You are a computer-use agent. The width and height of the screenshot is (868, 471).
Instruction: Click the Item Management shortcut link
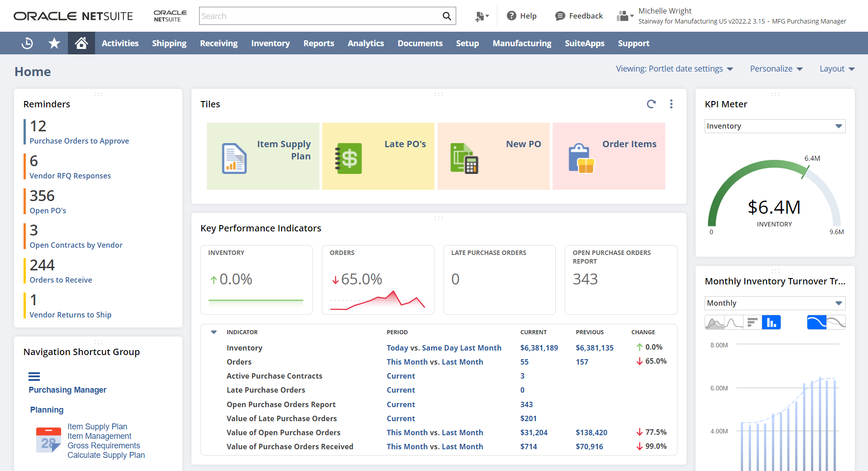click(100, 436)
